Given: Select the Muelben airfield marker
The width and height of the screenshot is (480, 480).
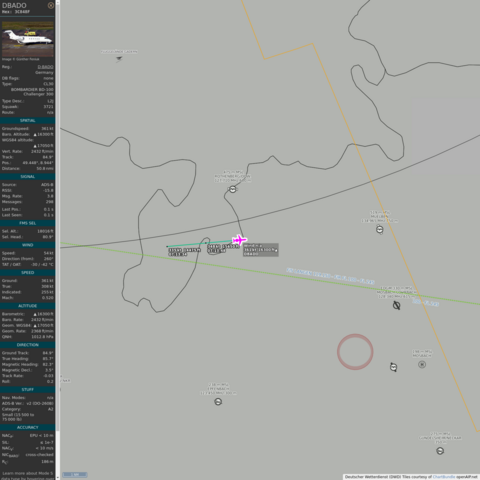Looking at the screenshot, I should tap(380, 229).
